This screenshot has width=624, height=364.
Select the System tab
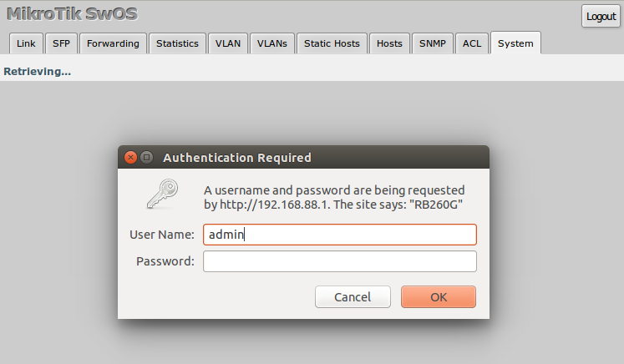[x=515, y=43]
